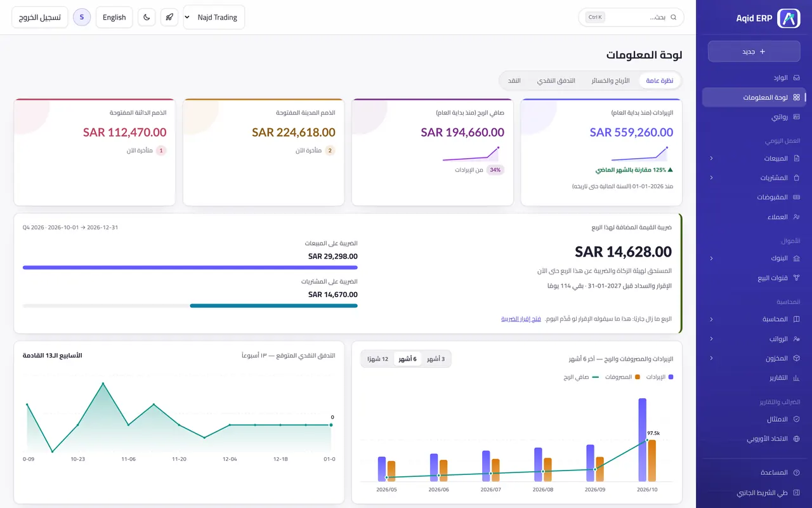Viewport: 812px width, 508px height.
Task: Toggle dark mode with the moon icon
Action: pyautogui.click(x=147, y=17)
